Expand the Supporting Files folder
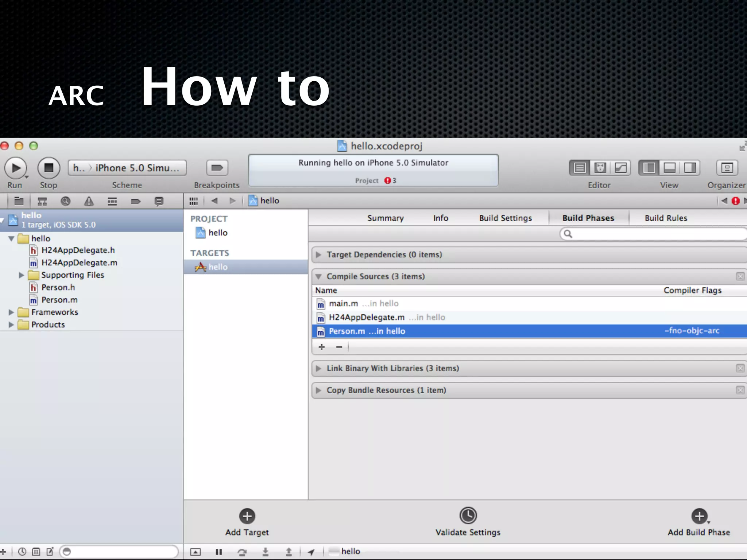The width and height of the screenshot is (747, 560). 21,275
